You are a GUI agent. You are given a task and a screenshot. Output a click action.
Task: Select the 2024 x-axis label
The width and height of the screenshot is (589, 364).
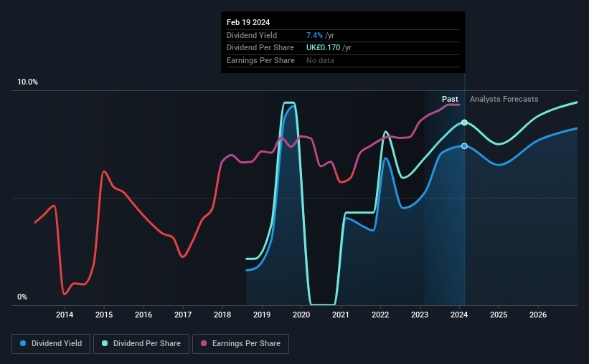[x=459, y=315]
